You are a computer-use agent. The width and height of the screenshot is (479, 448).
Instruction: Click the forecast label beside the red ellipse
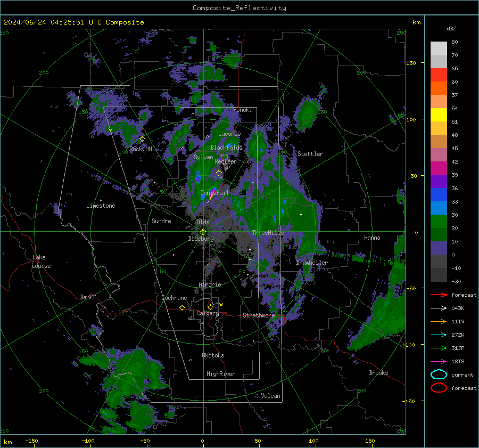tap(464, 388)
